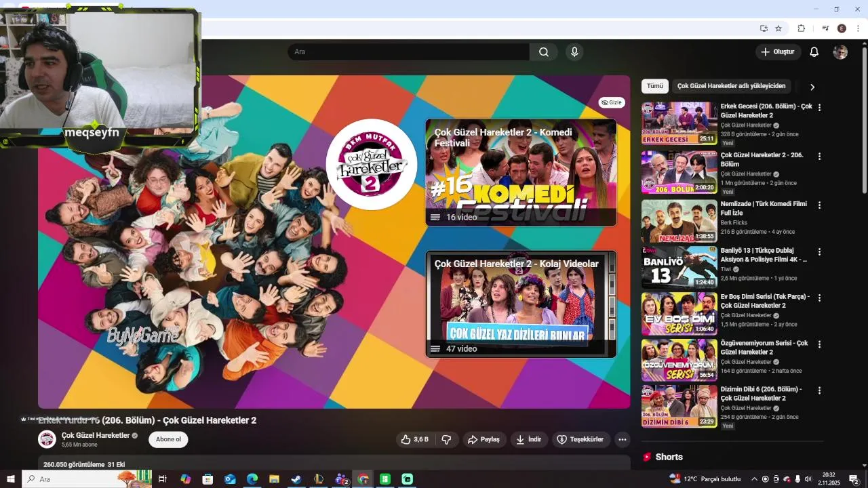Open Ev Boş Dimi Serisi video title
The height and width of the screenshot is (488, 868).
tap(765, 301)
